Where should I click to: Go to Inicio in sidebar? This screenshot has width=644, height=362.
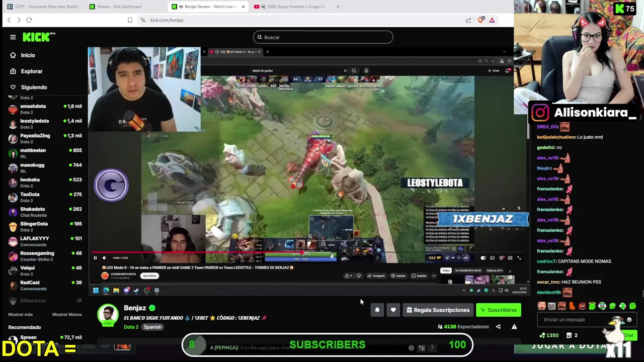[x=28, y=55]
